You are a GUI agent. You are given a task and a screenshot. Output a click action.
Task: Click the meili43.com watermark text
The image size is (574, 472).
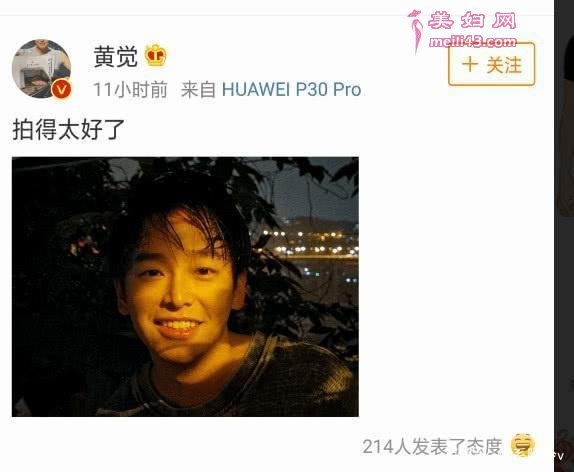[x=473, y=42]
